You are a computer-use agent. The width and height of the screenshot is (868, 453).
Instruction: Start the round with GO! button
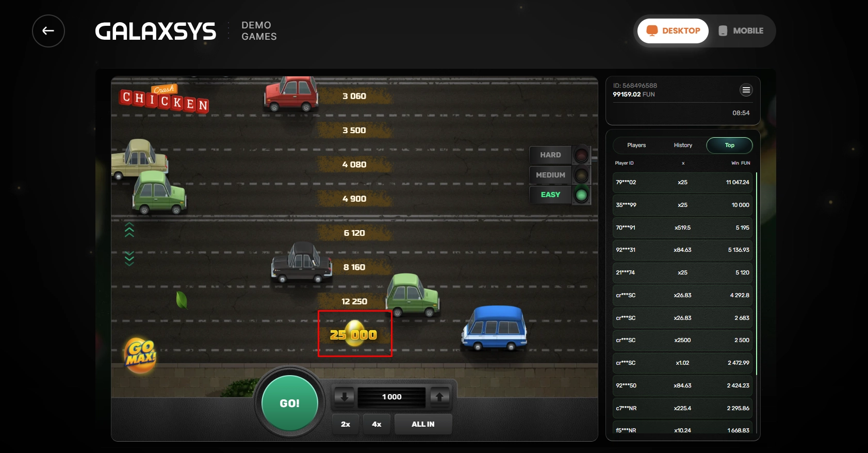(x=290, y=403)
